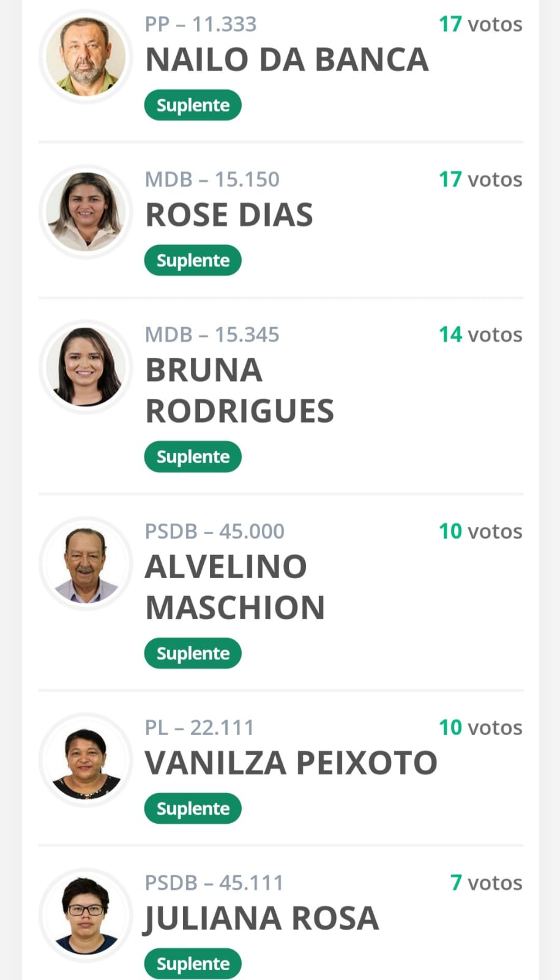560x980 pixels.
Task: Tap the Suplente badge under Bruna Rodrigues
Action: click(193, 457)
